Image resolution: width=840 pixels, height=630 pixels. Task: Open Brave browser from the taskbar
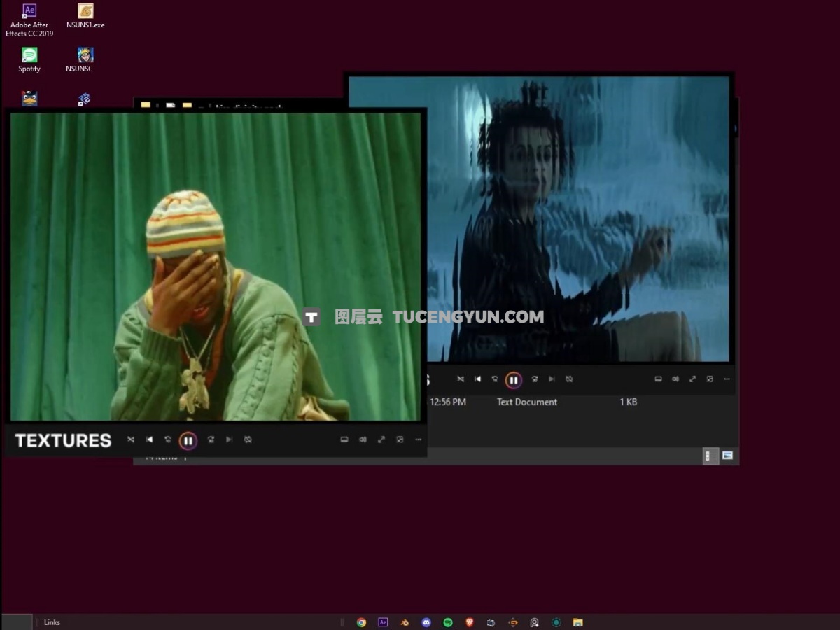pos(470,622)
